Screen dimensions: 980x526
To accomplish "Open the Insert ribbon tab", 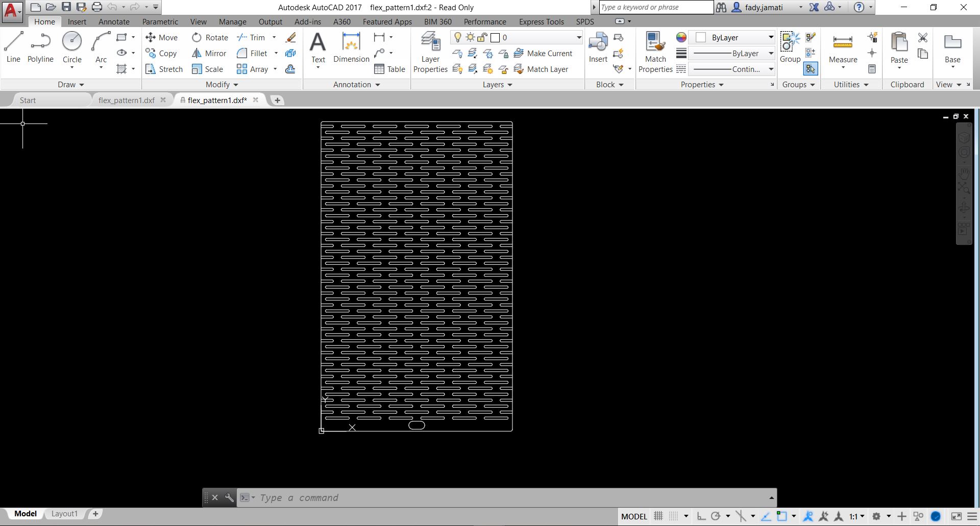I will click(77, 21).
